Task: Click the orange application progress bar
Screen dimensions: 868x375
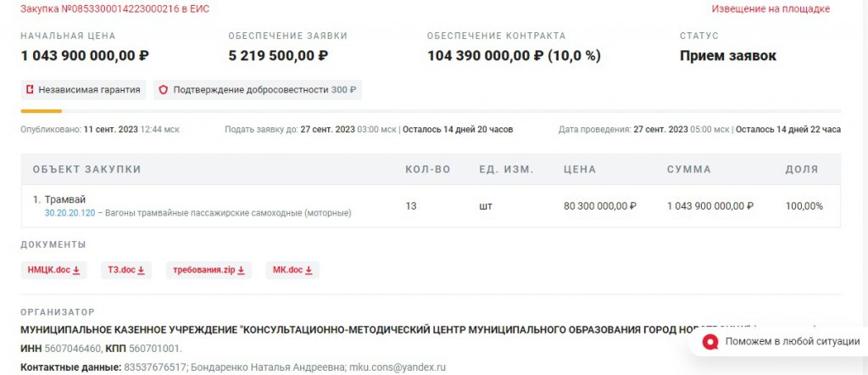Action: click(x=41, y=111)
